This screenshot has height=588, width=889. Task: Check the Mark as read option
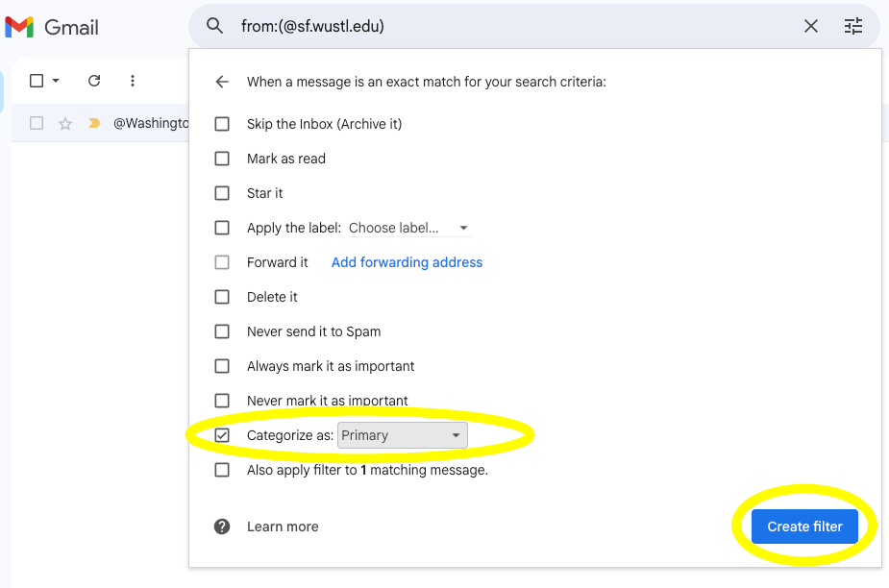pyautogui.click(x=222, y=159)
